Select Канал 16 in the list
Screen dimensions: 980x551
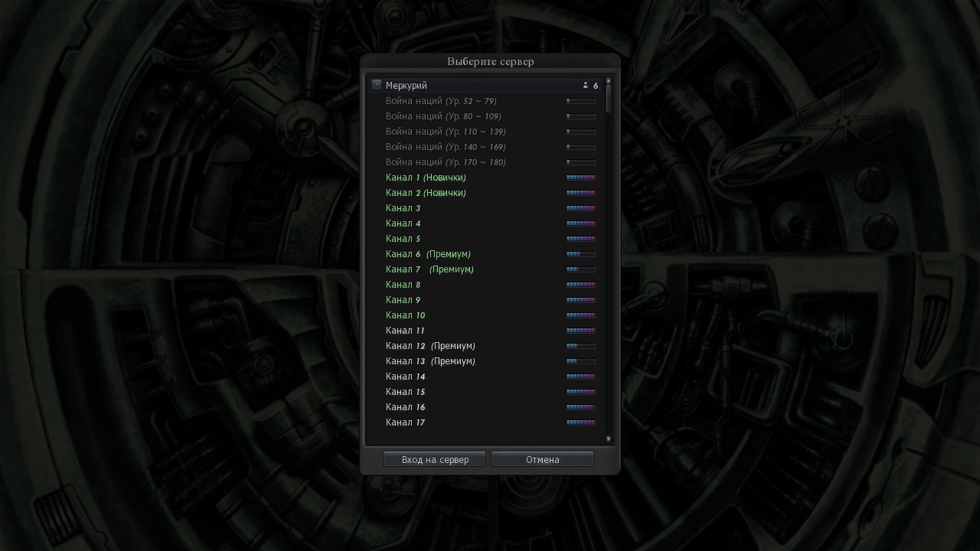click(x=405, y=407)
